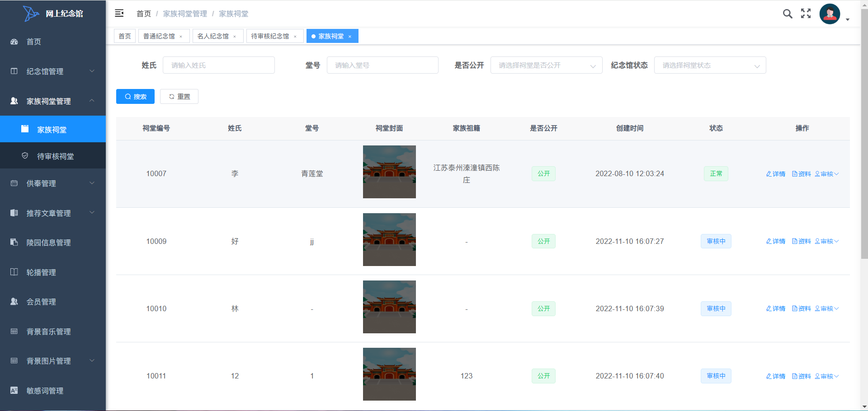Select 家族祠堂 in the sidebar submenu
The image size is (868, 411).
(x=53, y=129)
